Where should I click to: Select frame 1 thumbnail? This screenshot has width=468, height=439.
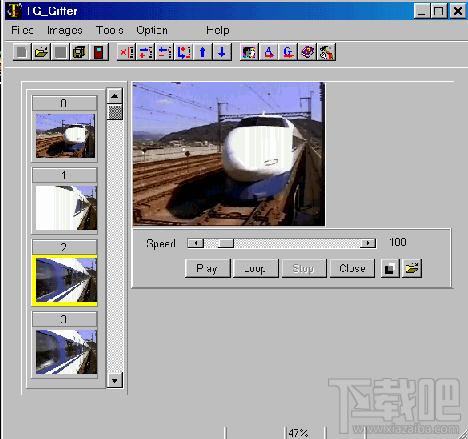pos(66,208)
